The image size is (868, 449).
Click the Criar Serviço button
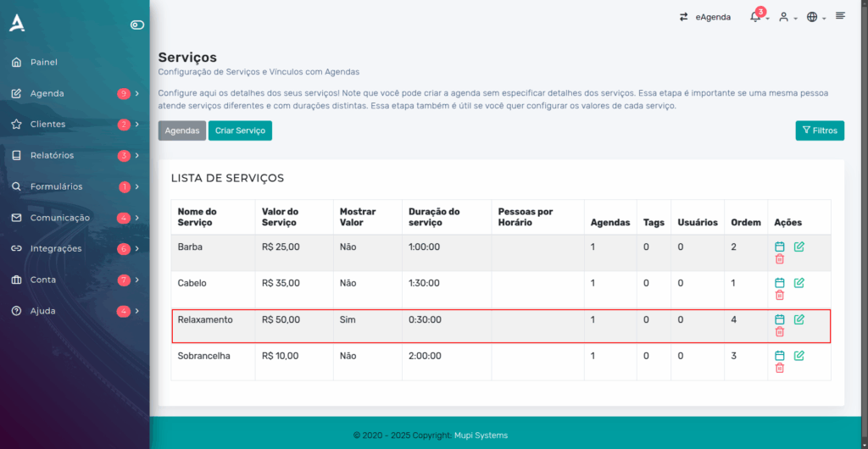click(x=240, y=131)
